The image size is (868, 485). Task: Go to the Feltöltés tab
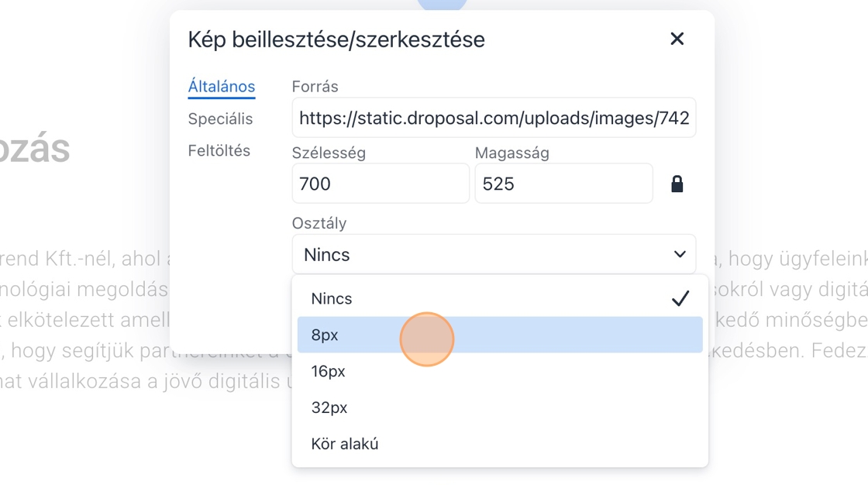[219, 150]
